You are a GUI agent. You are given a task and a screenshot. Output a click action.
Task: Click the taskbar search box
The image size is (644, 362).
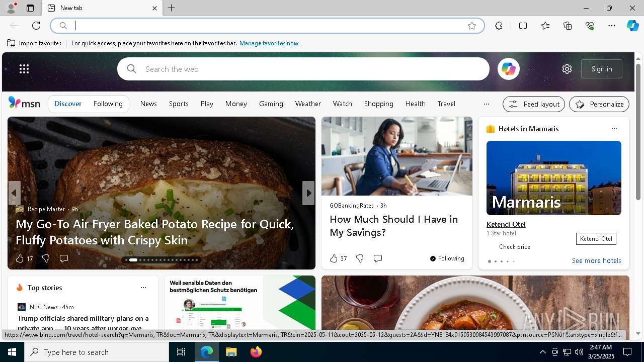(x=97, y=352)
